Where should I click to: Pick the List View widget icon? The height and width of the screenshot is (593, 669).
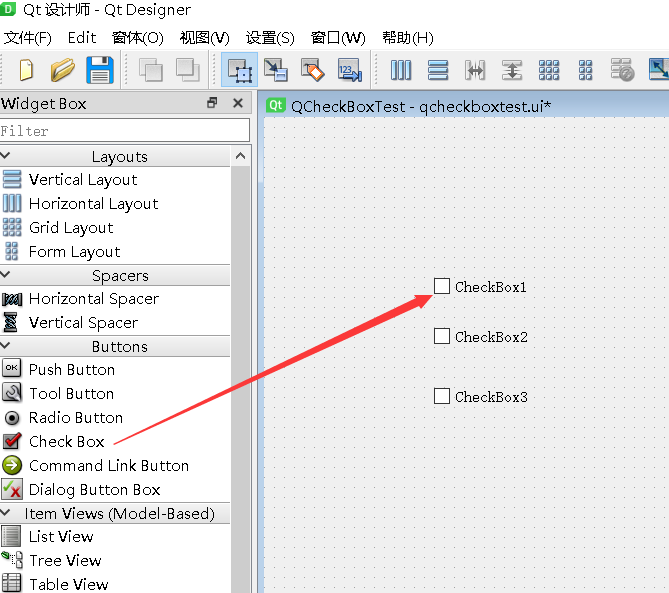point(11,536)
